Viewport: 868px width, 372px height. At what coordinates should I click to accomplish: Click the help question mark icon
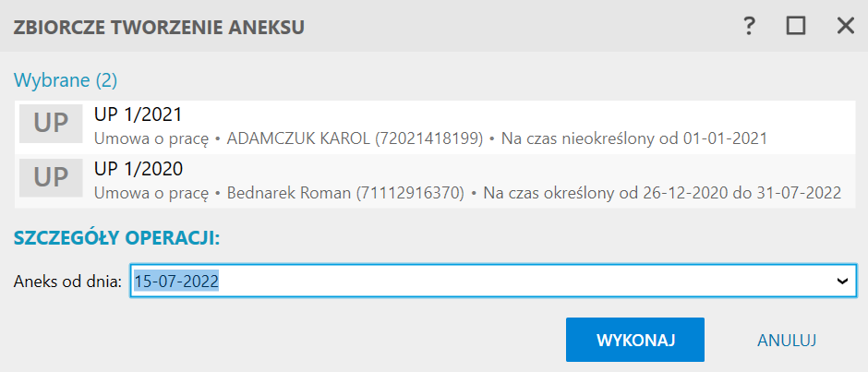pos(750,27)
